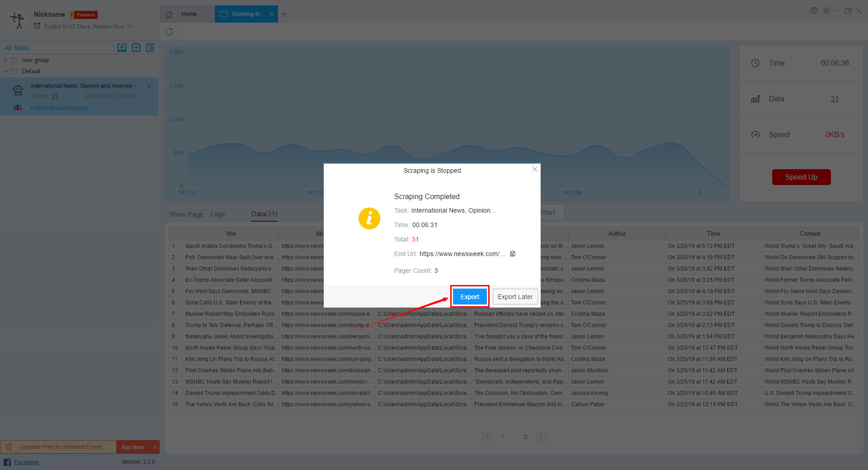Copy the End Url with the copy icon
The width and height of the screenshot is (868, 470).
pyautogui.click(x=513, y=254)
